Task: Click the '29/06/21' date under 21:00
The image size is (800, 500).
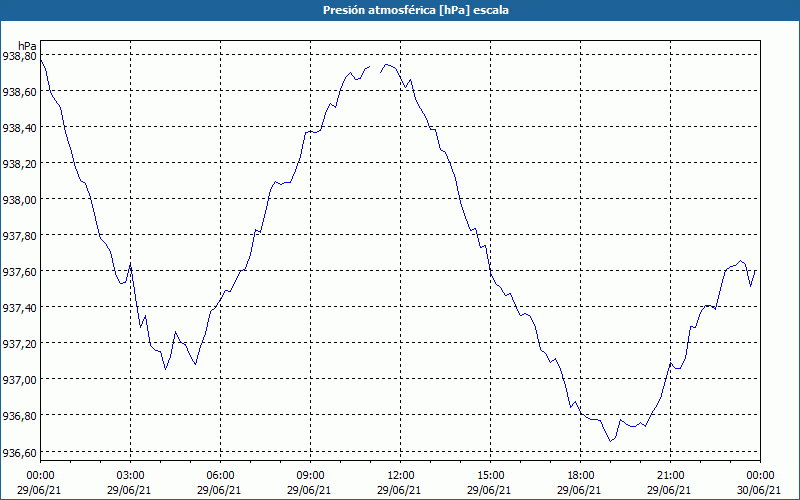Action: point(669,490)
